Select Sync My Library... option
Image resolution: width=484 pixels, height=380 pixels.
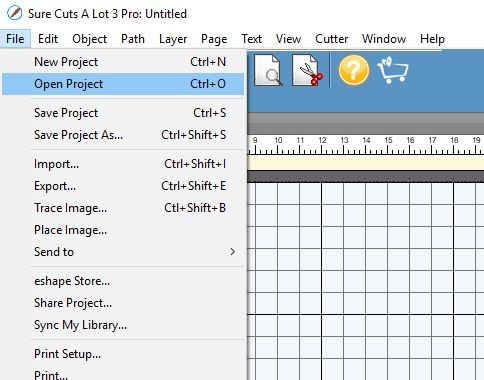click(123, 325)
